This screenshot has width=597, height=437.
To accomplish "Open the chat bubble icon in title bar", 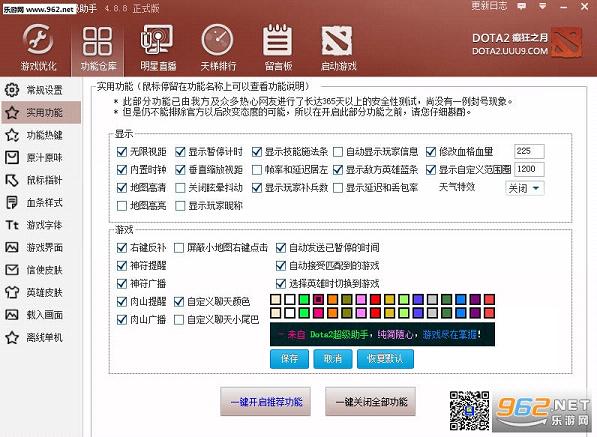I will (x=521, y=6).
